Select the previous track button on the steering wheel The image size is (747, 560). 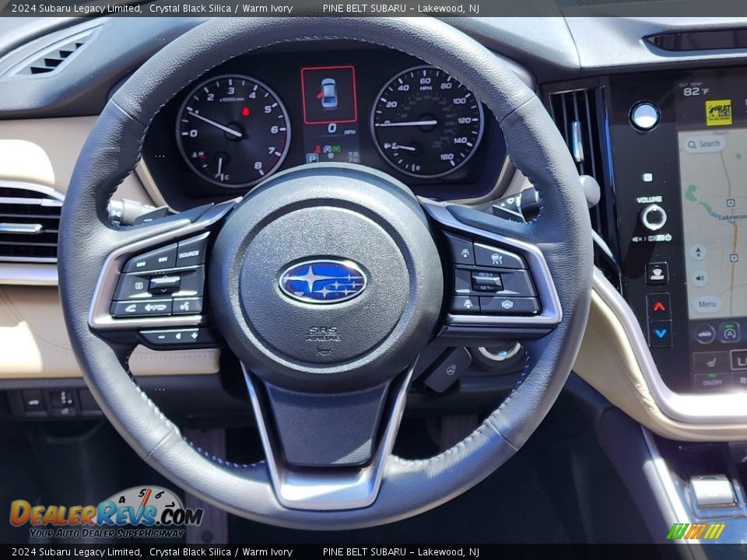141,264
